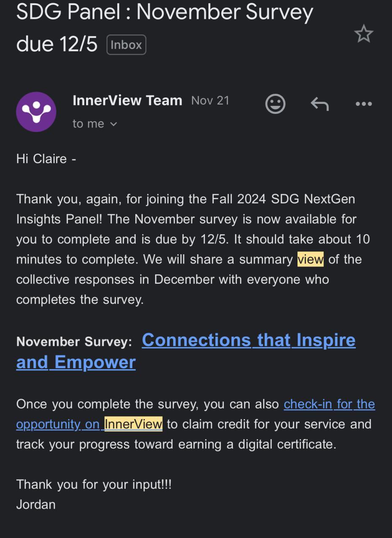This screenshot has height=538, width=392.
Task: Tap the bold "November Survey:" label
Action: point(74,342)
